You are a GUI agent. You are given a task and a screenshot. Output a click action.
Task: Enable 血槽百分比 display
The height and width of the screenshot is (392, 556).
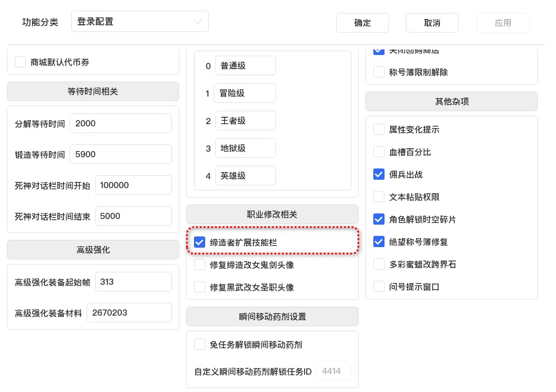[x=379, y=152]
